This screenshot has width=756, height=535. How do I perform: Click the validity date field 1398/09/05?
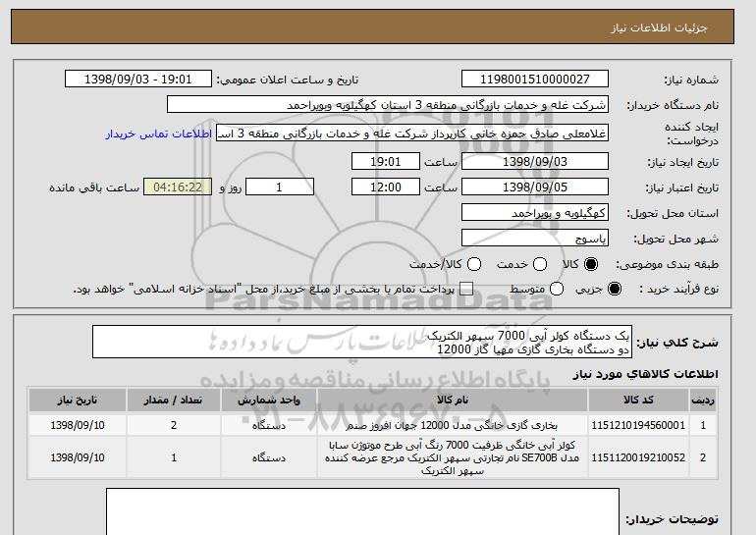(535, 187)
